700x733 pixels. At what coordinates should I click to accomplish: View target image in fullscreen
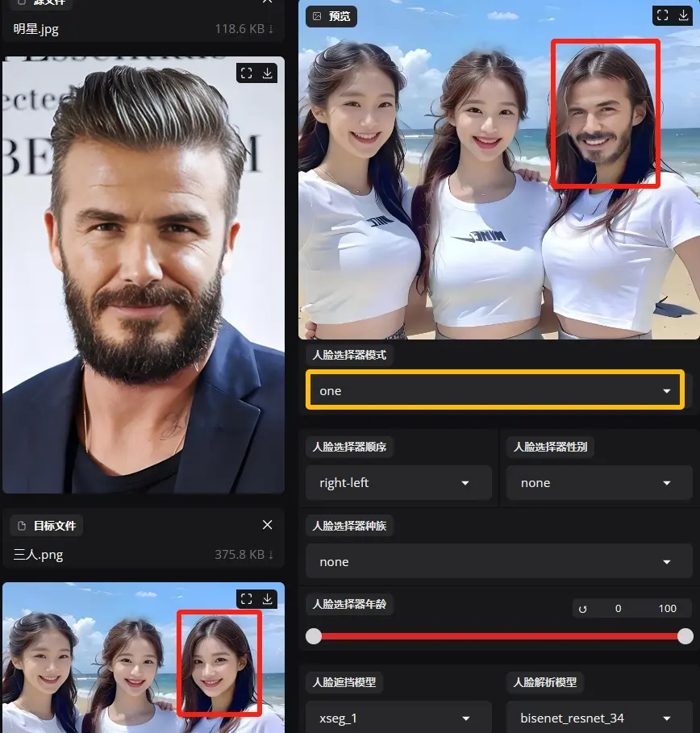click(x=247, y=598)
